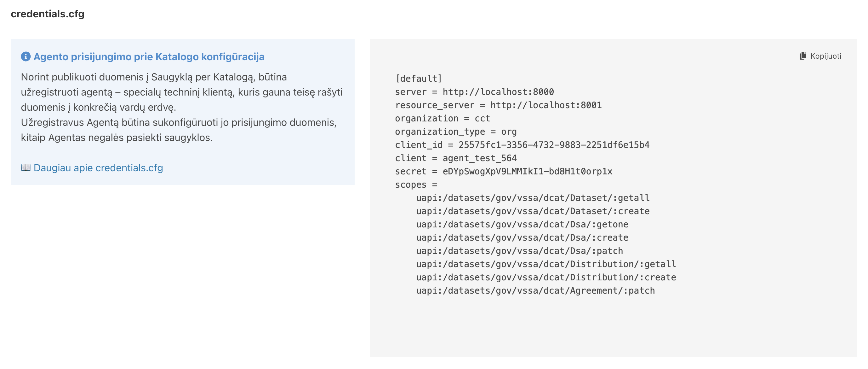868x369 pixels.
Task: Click the Agento prisijungimo prie Katalogo konfigūracija heading
Action: pos(149,57)
